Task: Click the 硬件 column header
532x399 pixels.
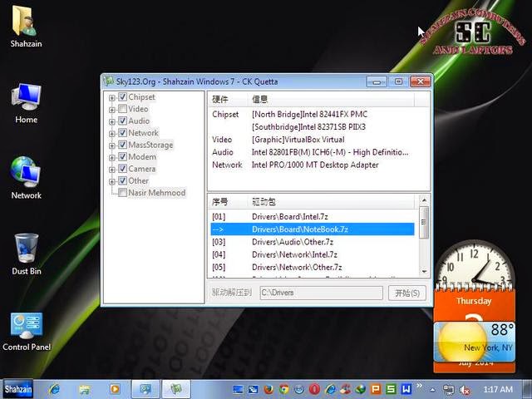Action: coord(229,100)
